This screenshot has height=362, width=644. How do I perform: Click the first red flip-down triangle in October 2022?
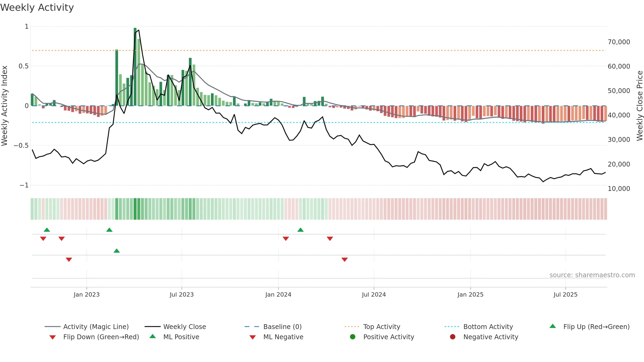[43, 239]
